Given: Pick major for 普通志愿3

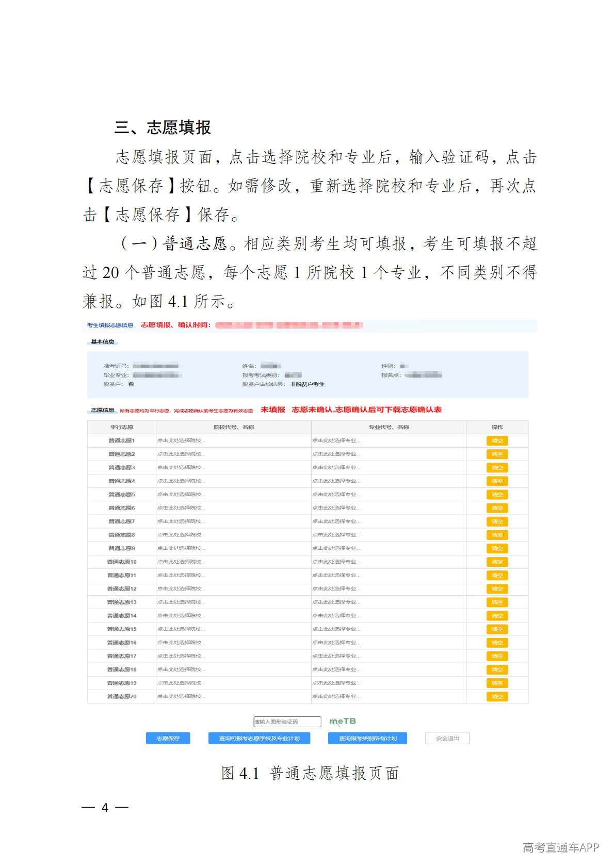Looking at the screenshot, I should click(389, 467).
